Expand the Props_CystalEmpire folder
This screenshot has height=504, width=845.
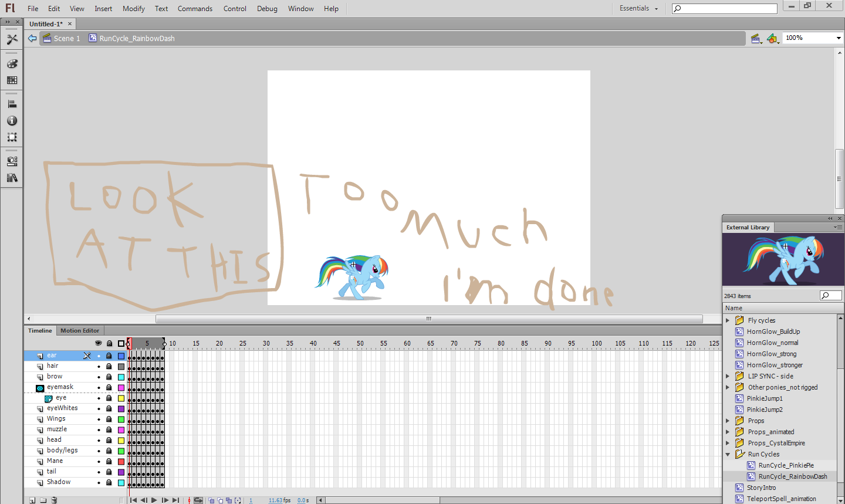point(728,443)
